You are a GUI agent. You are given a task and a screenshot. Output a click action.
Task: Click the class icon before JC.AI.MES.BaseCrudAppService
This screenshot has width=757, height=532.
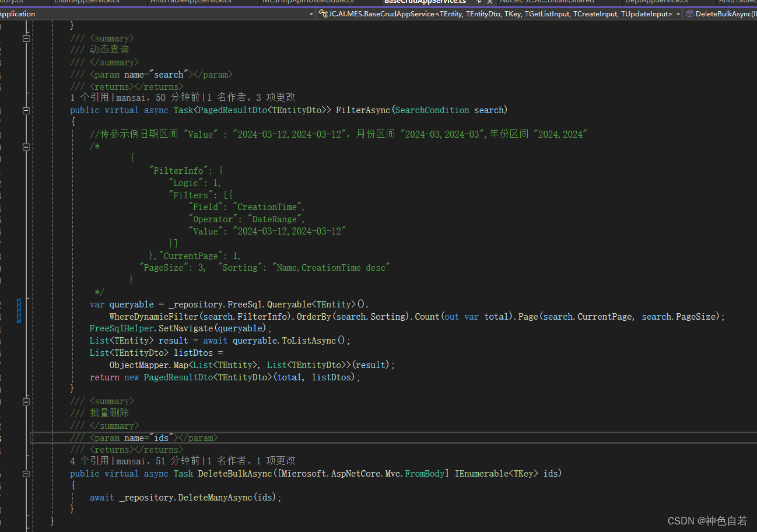(323, 13)
